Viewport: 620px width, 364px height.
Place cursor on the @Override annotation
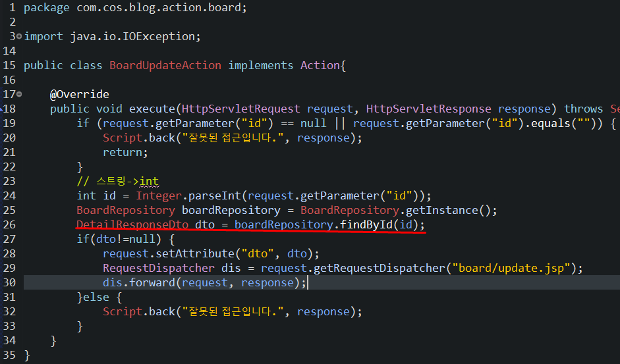point(80,94)
